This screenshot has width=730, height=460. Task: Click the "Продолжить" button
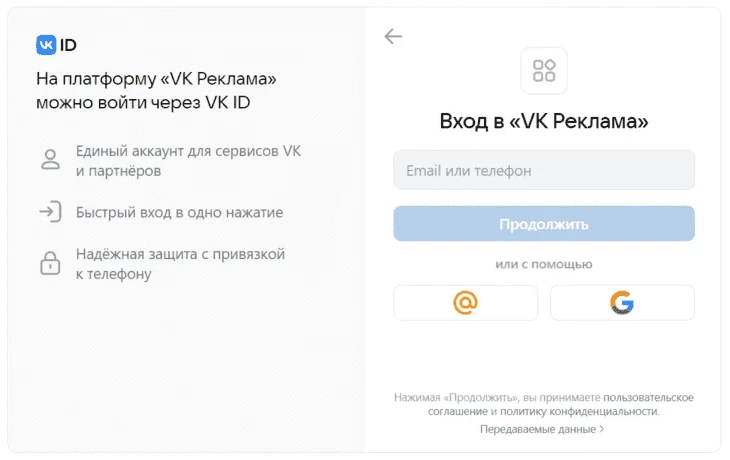[x=544, y=224]
